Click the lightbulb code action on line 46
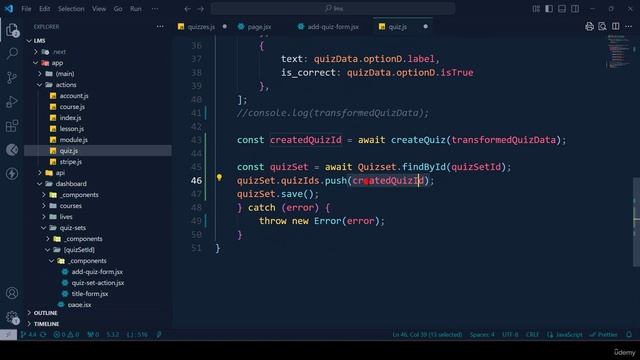The height and width of the screenshot is (360, 640). (219, 178)
